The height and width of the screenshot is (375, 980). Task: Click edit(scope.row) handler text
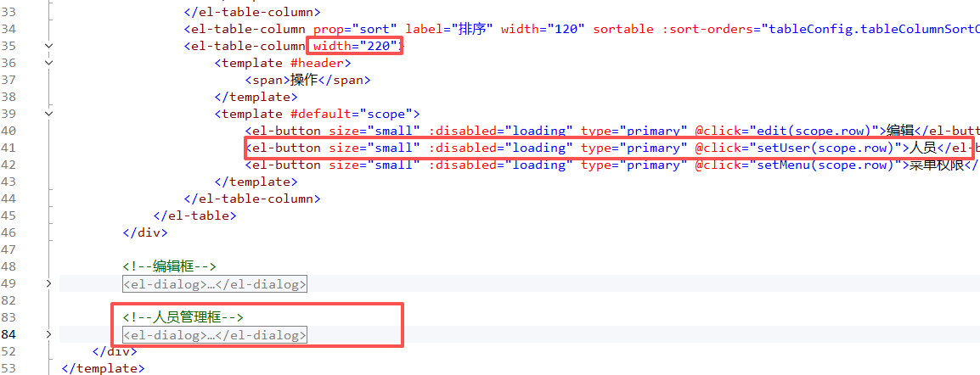pyautogui.click(x=814, y=131)
